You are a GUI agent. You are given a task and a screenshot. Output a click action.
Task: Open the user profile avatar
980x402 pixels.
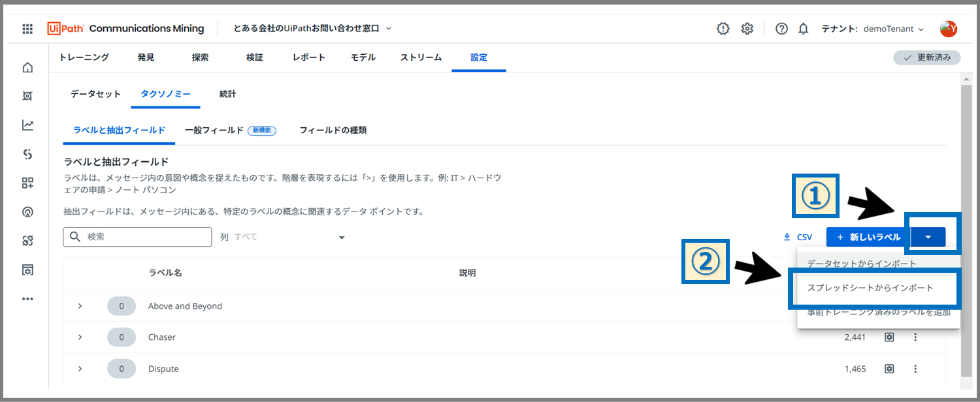coord(948,29)
